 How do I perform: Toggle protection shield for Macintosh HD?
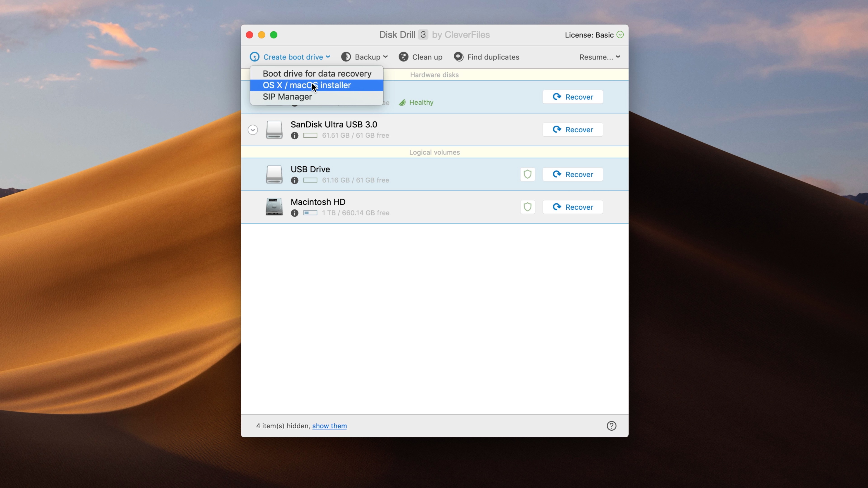pyautogui.click(x=527, y=207)
